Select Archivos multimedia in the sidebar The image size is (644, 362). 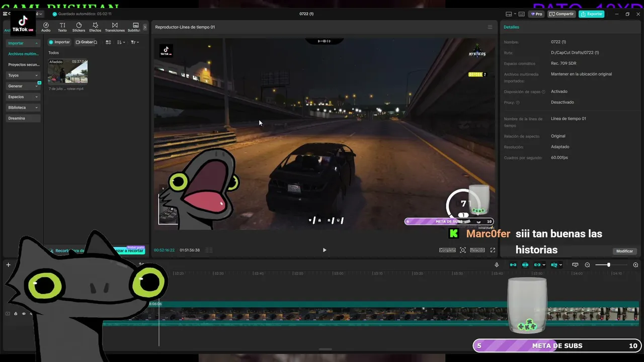click(x=23, y=54)
